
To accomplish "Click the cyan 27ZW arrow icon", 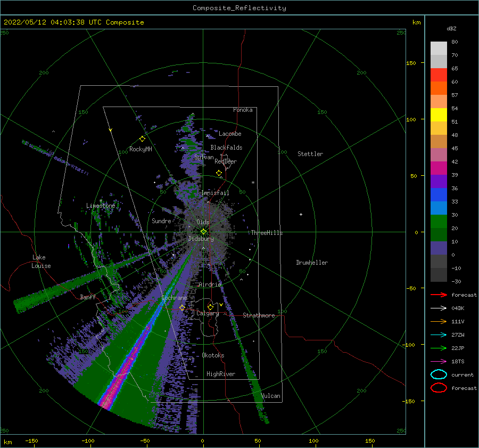I will pos(439,335).
